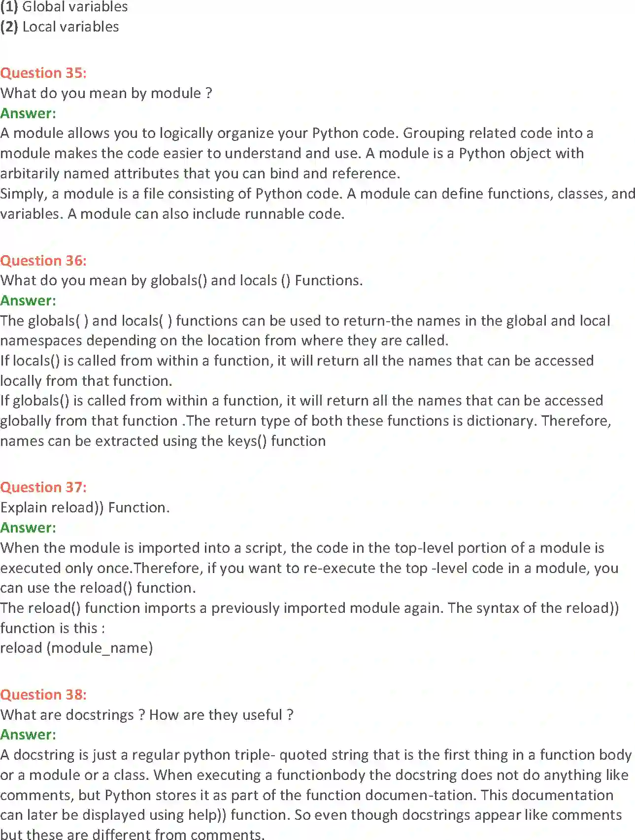Click the "Answer:" label under Question 35
Screen dimensions: 635x840
pos(28,113)
